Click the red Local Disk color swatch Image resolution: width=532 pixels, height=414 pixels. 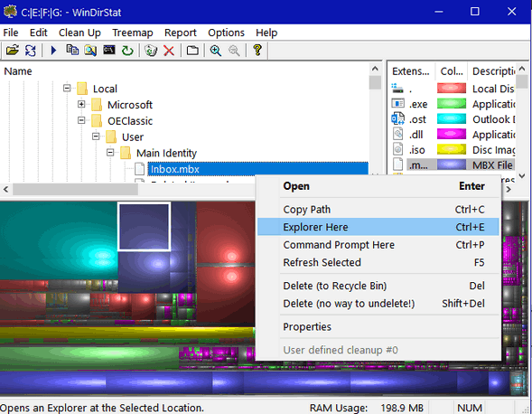click(452, 89)
